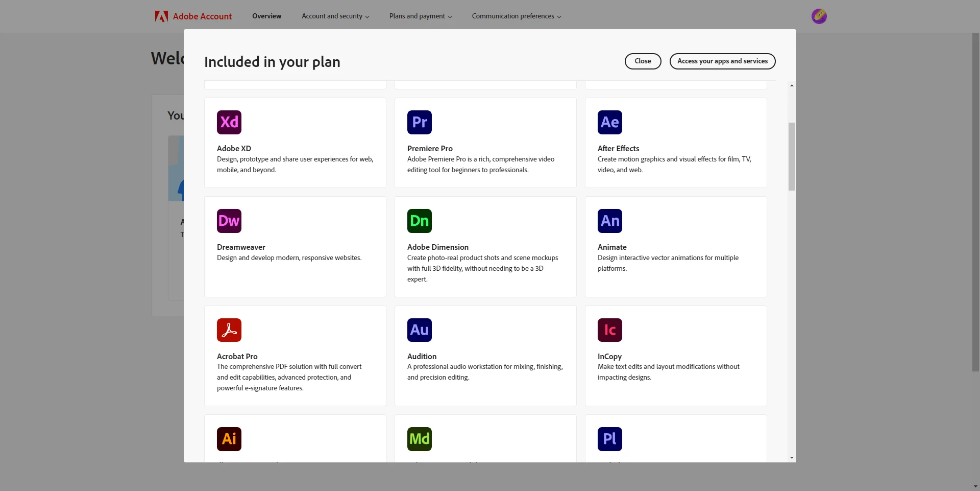980x491 pixels.
Task: Click the Audition app icon
Action: pos(420,330)
